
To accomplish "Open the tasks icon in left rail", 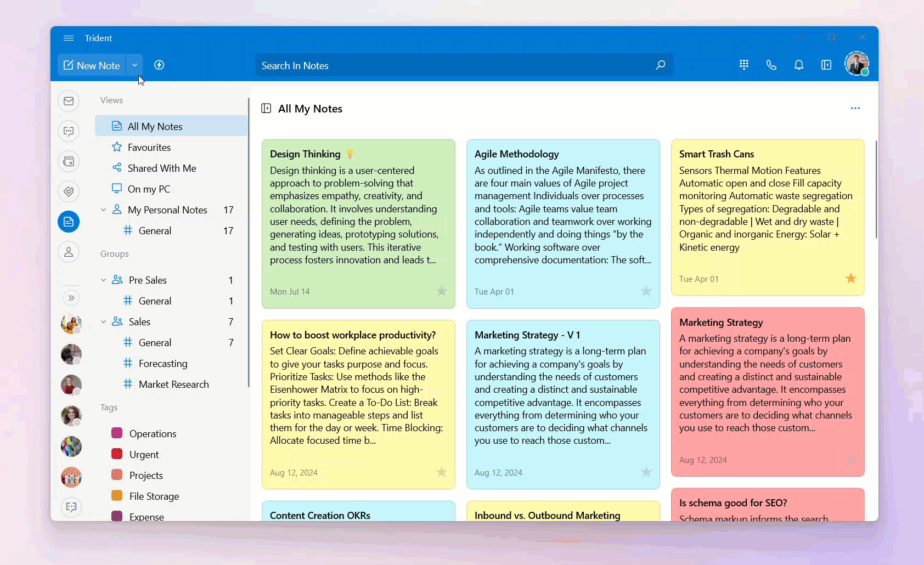I will pos(69,191).
